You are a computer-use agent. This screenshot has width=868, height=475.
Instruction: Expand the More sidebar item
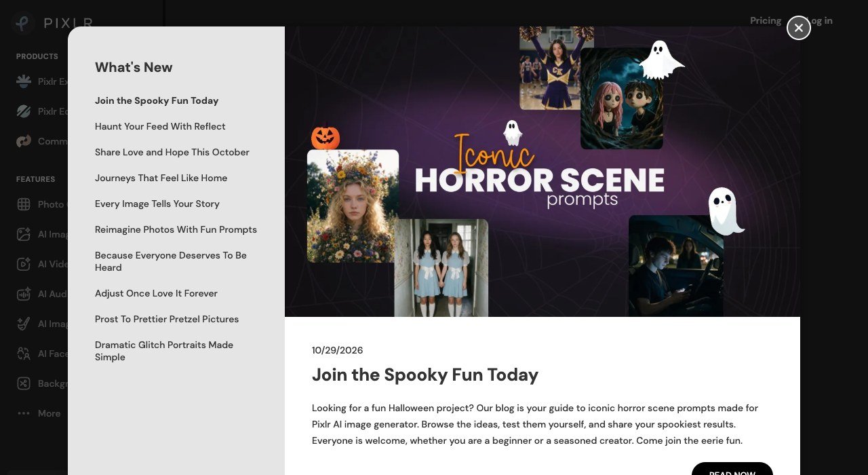pyautogui.click(x=39, y=413)
